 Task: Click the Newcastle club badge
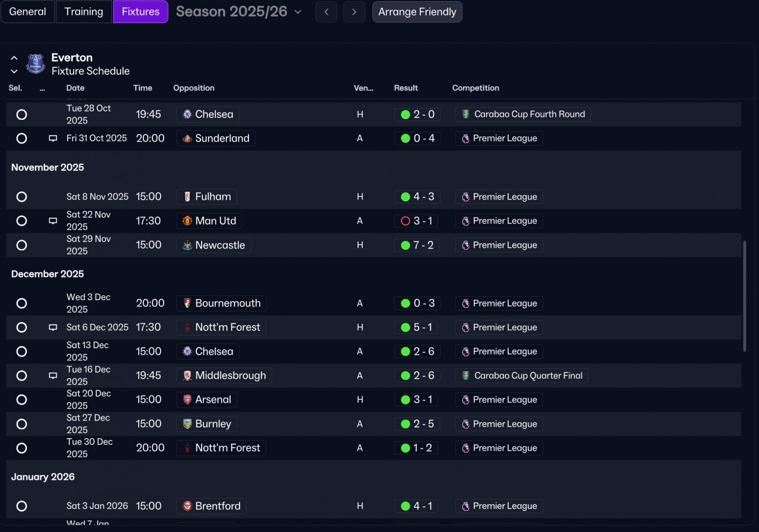[187, 246]
